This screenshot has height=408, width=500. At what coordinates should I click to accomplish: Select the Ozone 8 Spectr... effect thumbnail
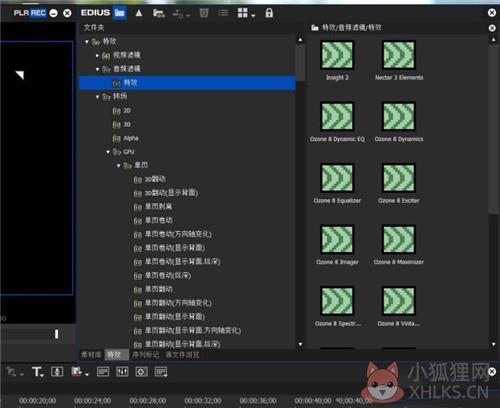337,300
